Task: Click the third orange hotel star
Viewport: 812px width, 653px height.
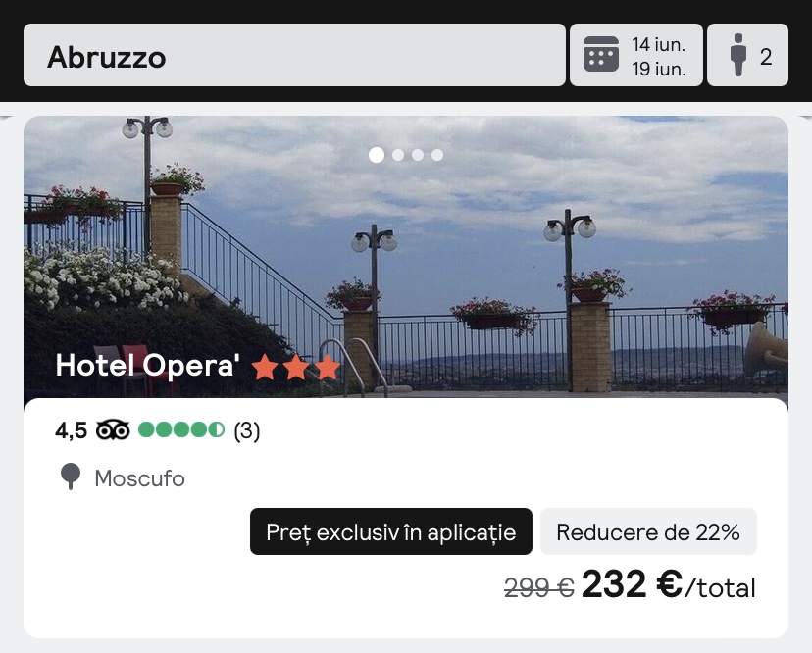Action: tap(328, 367)
